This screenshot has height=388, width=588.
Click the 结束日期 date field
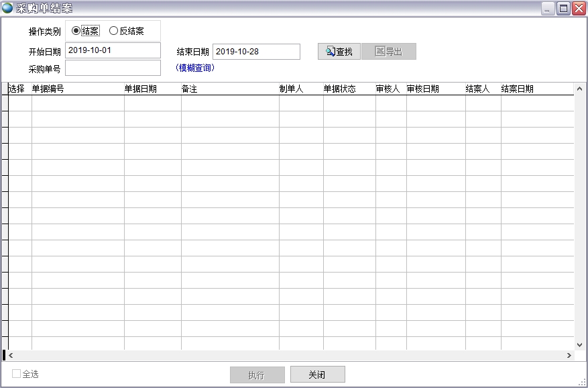[256, 52]
